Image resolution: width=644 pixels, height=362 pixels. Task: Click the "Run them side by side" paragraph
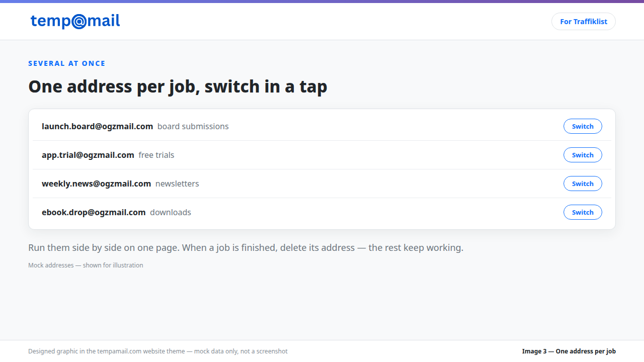point(246,248)
